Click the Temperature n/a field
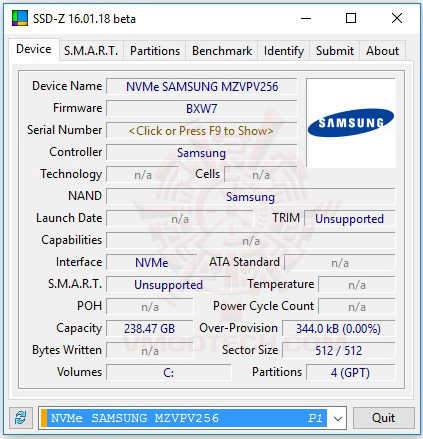 [357, 285]
